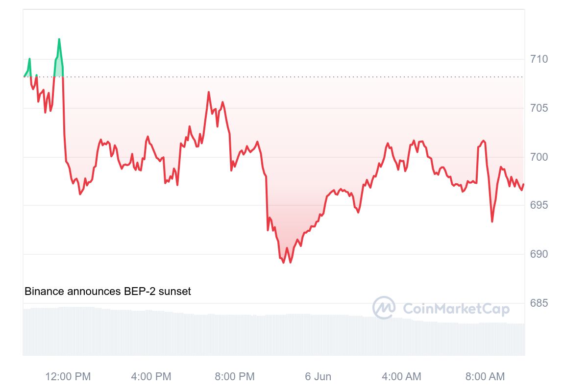Click the lowest point of the red price line
588x392 pixels.
(x=283, y=262)
